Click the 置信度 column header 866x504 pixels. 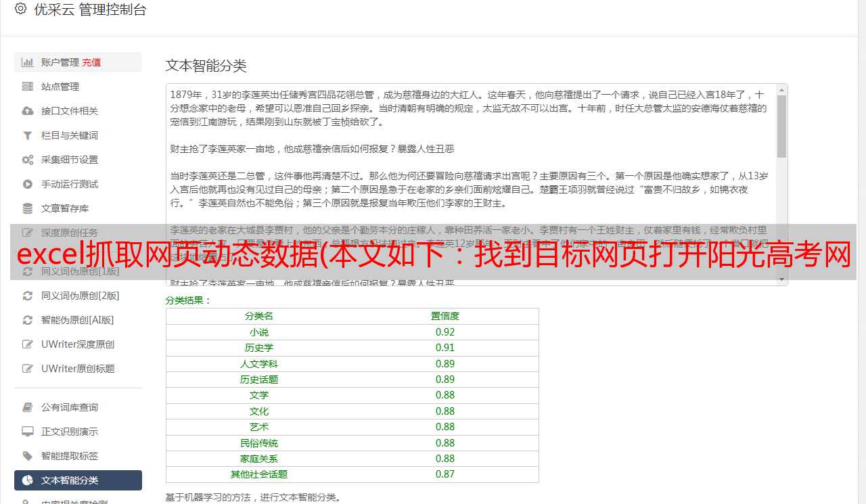point(445,316)
